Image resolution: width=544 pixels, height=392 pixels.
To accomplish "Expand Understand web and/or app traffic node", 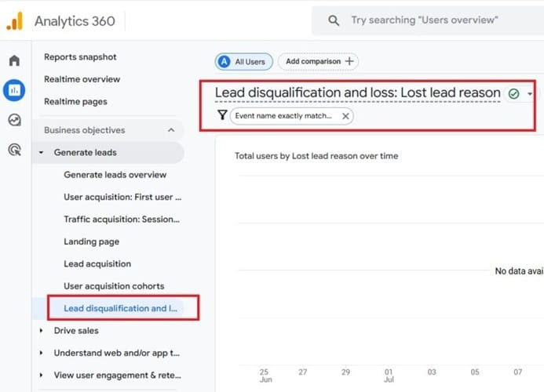I will click(42, 353).
